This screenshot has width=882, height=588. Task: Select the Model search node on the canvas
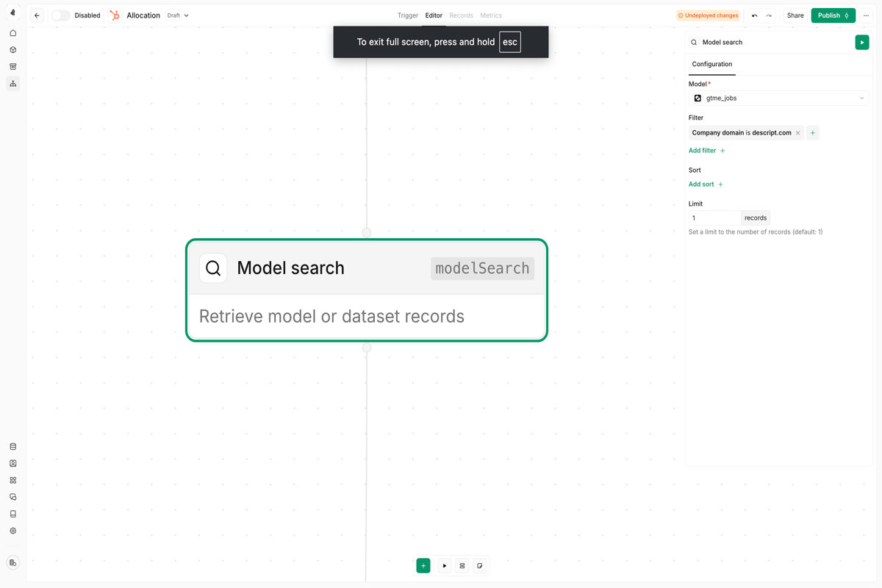(x=367, y=290)
